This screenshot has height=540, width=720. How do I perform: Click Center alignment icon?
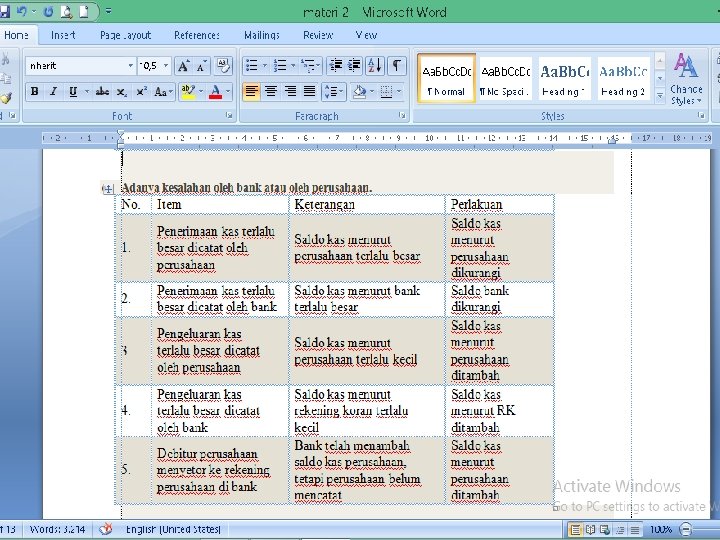[270, 91]
